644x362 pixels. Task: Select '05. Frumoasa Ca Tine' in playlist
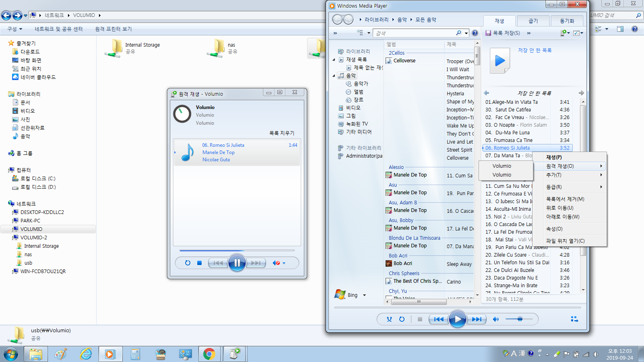[527, 140]
